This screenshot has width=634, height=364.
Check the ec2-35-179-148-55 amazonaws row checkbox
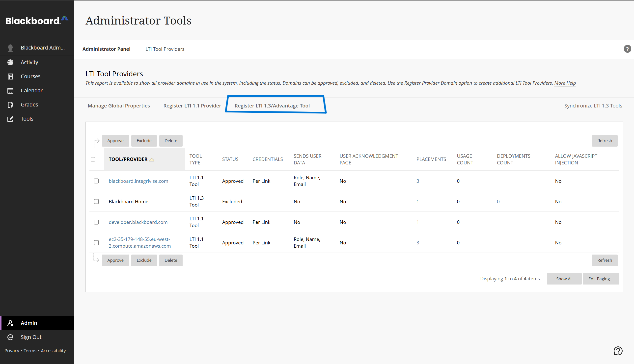pos(96,242)
